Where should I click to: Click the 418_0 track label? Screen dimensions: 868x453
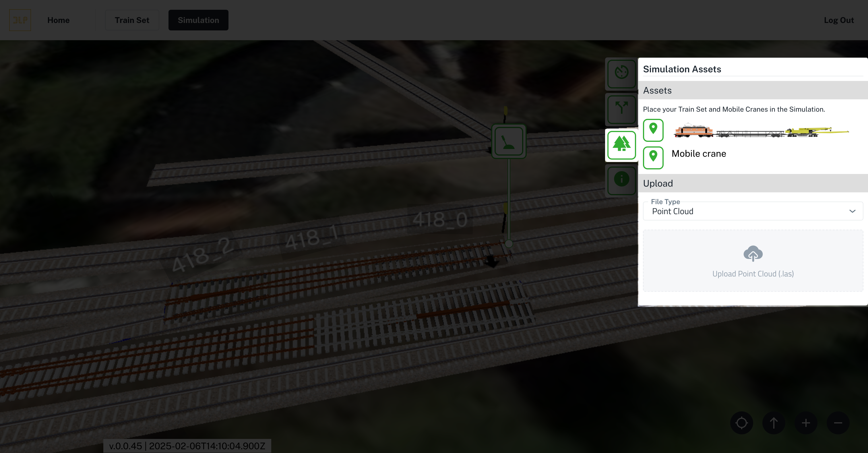point(440,219)
